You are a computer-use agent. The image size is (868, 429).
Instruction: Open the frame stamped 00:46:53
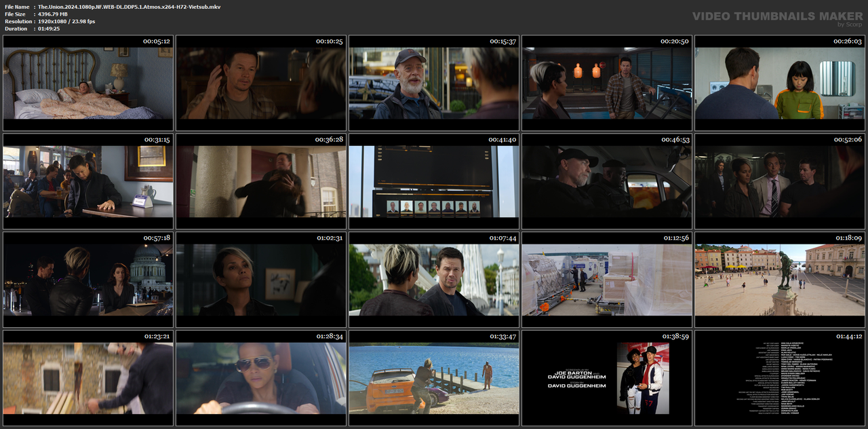click(607, 181)
